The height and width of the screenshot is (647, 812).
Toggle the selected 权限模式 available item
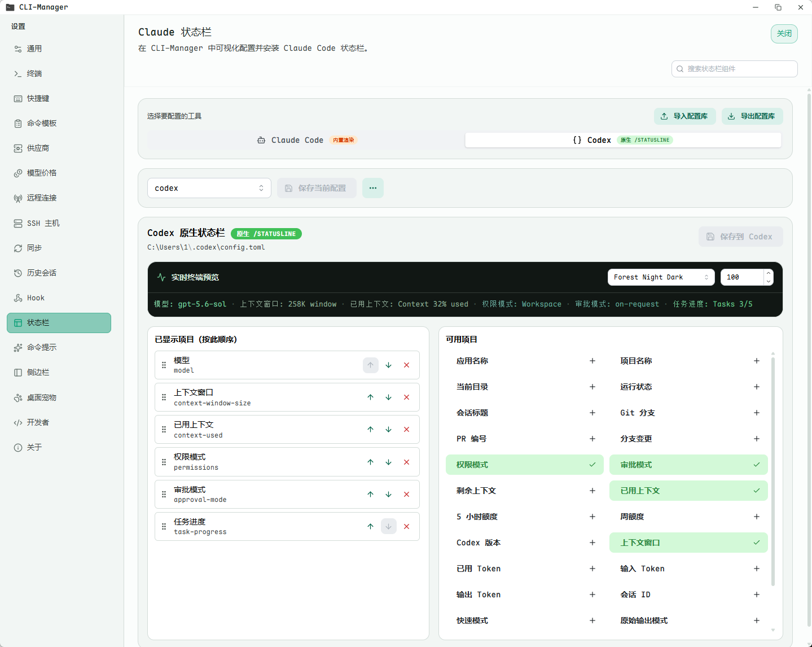(525, 465)
